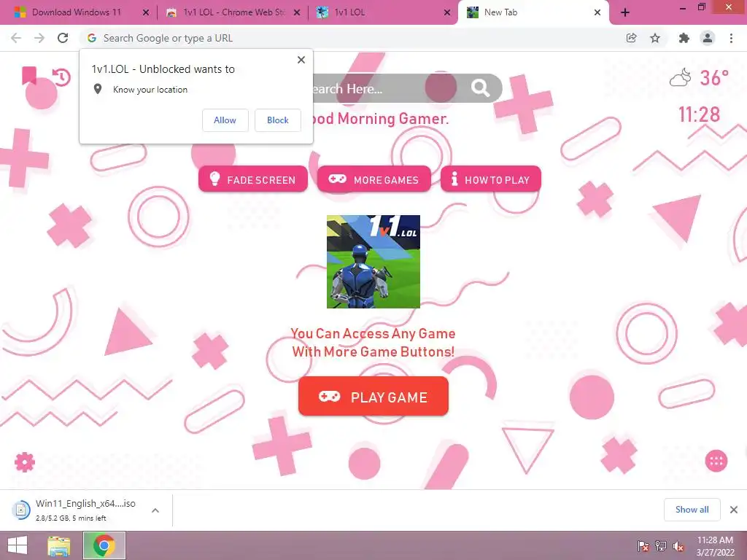
Task: Open MORE GAMES
Action: [x=374, y=179]
